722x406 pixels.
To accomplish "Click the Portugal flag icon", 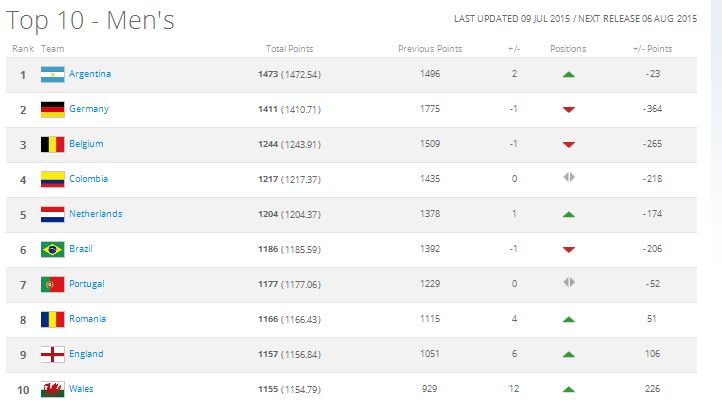I will point(52,284).
